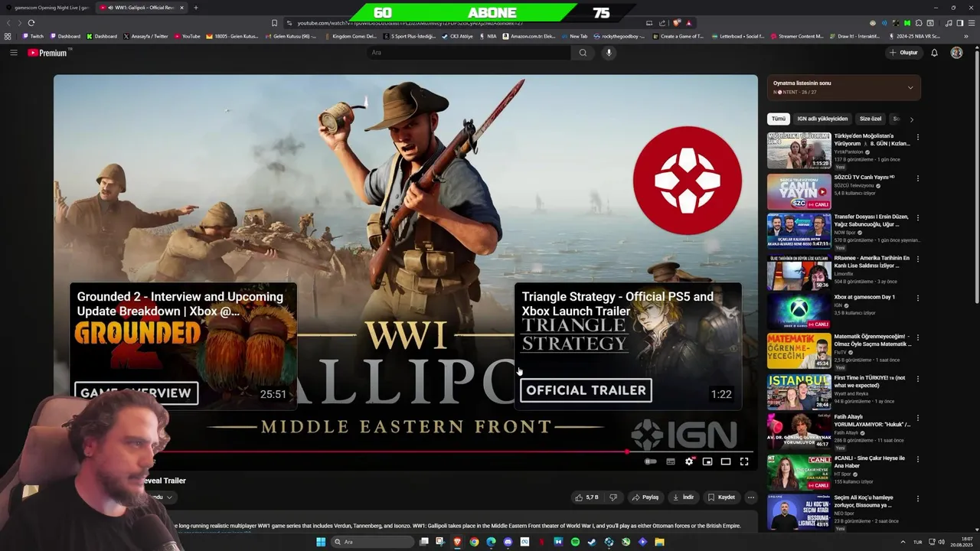
Task: Open the Windows Start menu
Action: point(321,542)
